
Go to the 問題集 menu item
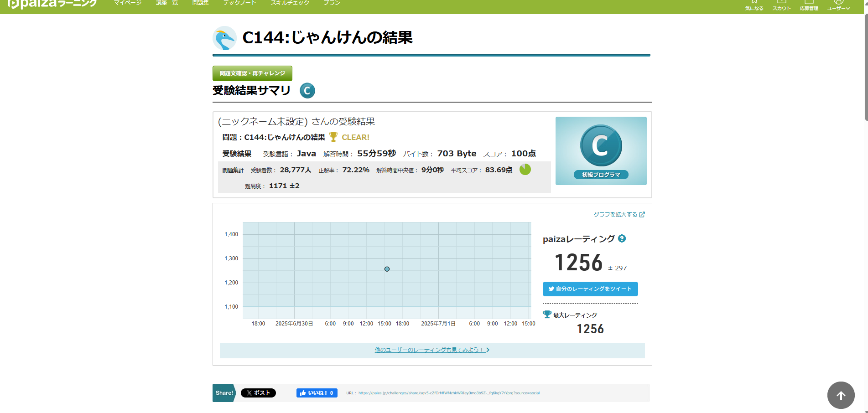(x=200, y=3)
